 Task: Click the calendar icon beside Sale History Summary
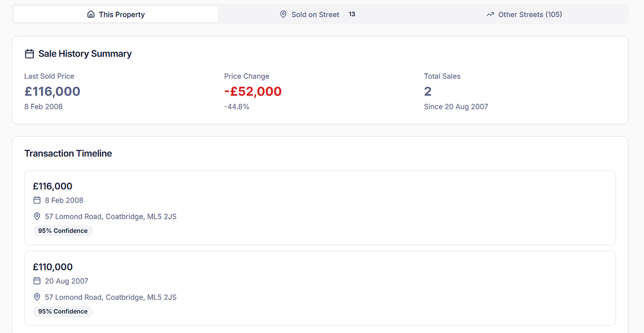[29, 54]
